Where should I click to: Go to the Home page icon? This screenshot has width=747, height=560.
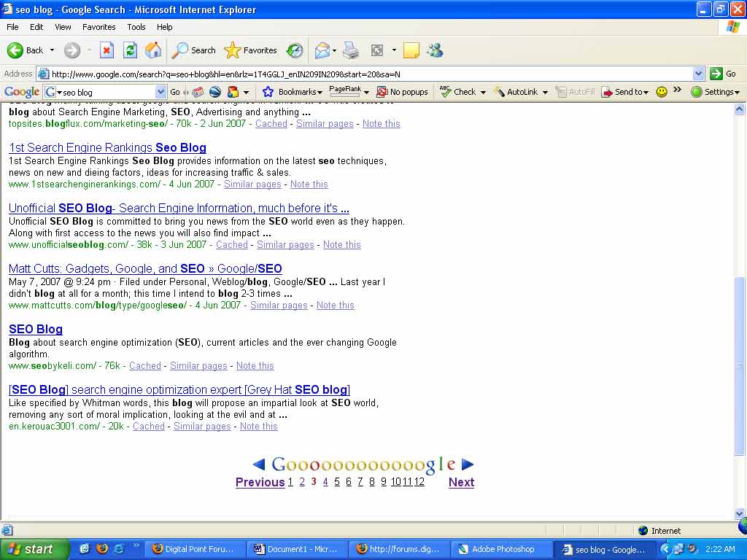pos(153,50)
